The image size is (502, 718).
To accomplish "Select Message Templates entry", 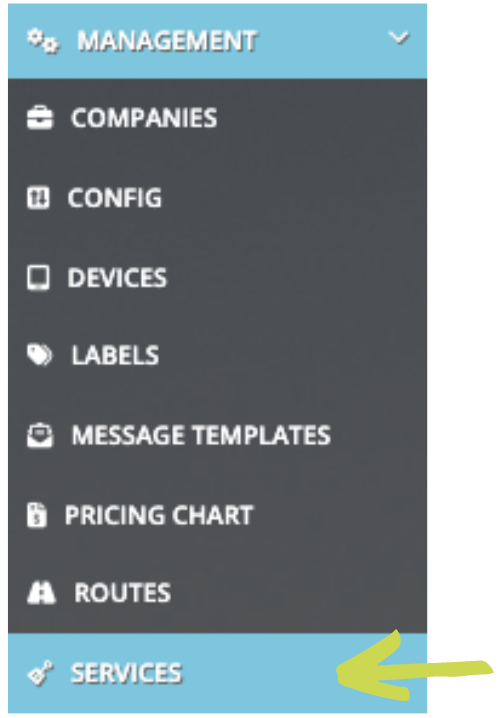I will 218,435.
